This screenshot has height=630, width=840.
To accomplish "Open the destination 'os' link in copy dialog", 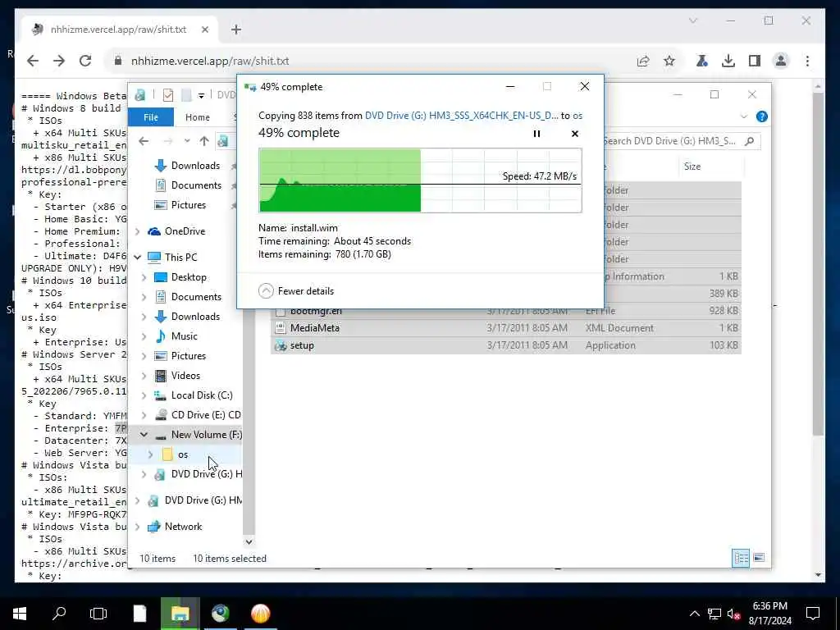I will click(x=577, y=116).
